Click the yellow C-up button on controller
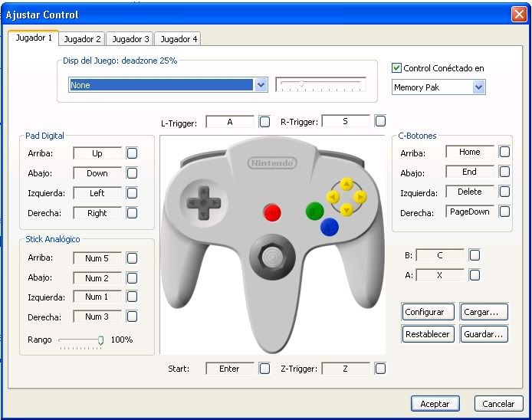 [x=346, y=184]
